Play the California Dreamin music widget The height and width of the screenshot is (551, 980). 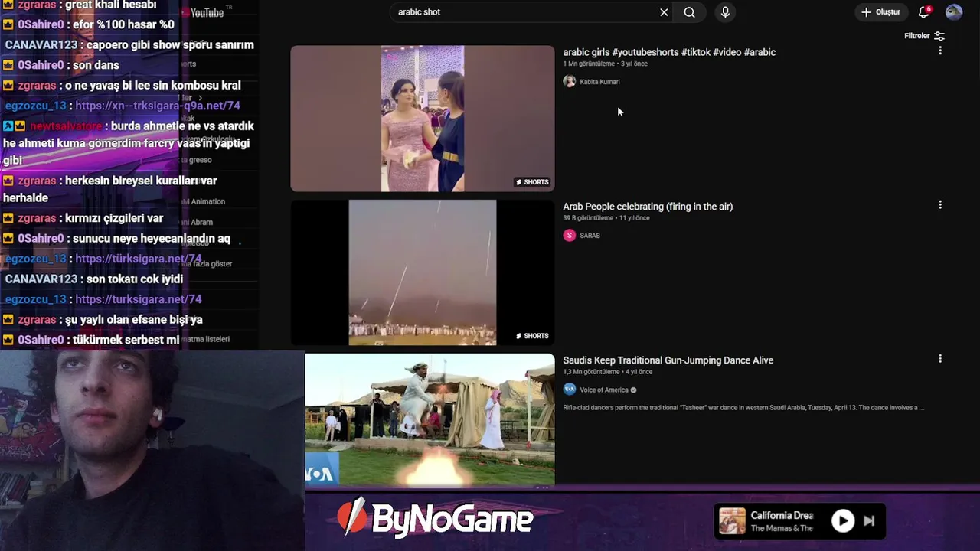(x=843, y=521)
